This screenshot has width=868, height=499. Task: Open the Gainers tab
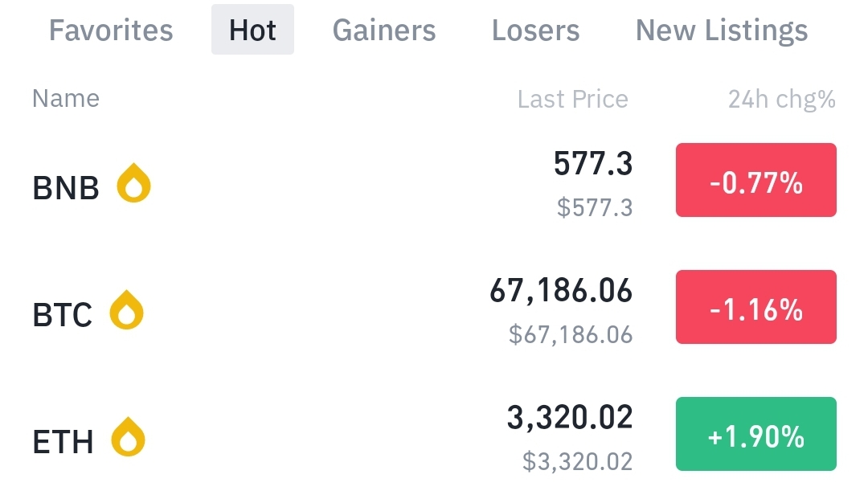384,31
